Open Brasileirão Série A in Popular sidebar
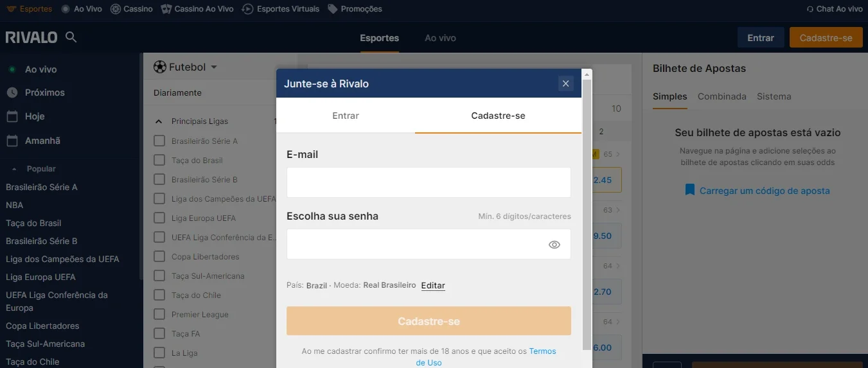The image size is (868, 368). click(42, 187)
